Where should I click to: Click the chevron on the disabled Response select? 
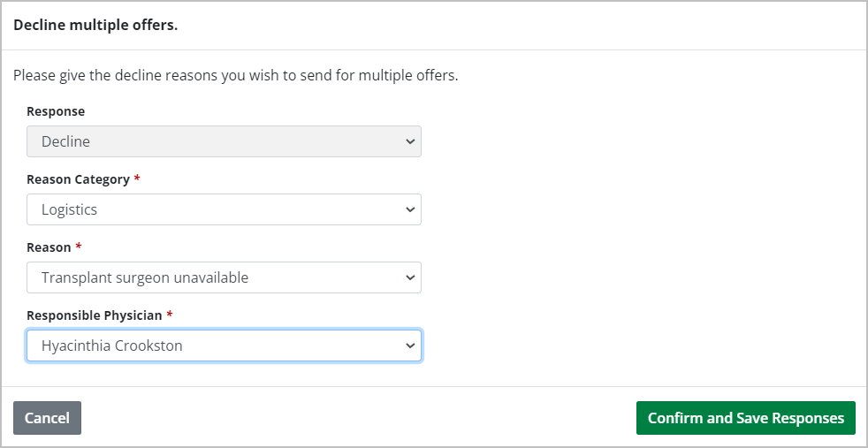tap(409, 141)
